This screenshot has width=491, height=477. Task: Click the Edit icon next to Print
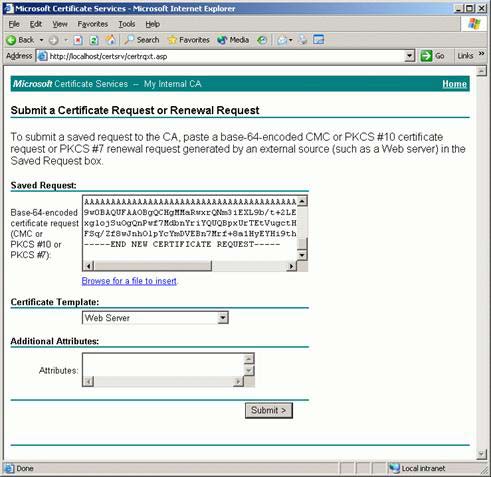[319, 40]
